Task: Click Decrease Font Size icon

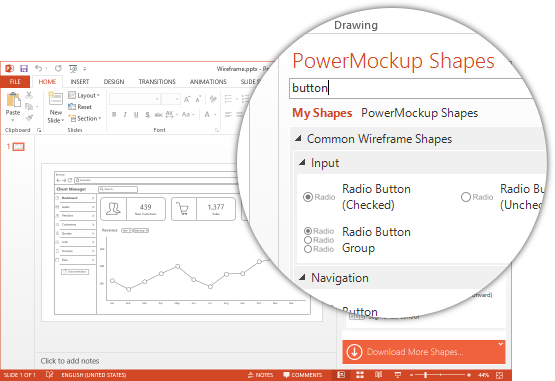Action: click(198, 99)
